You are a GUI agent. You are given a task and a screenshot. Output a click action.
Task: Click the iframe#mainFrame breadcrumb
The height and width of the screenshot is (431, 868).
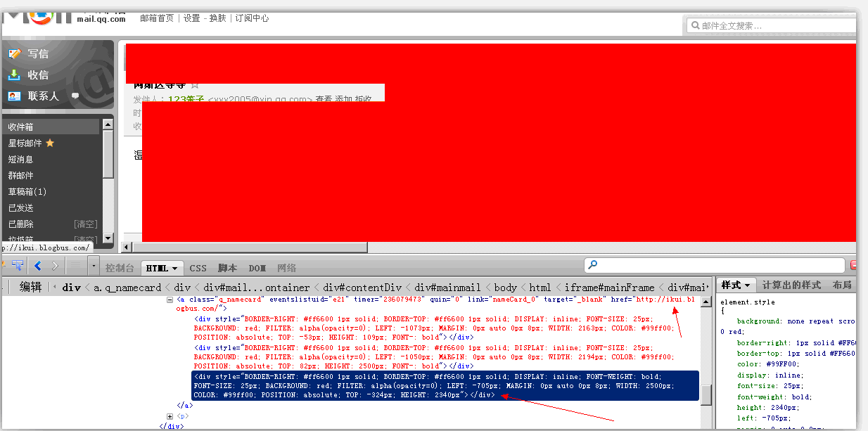point(609,288)
